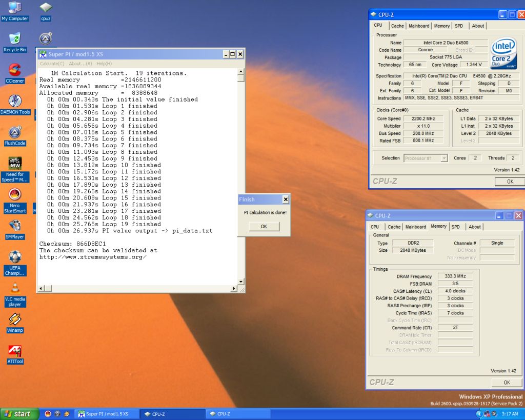Screen dimensions: 525x420
Task: Click the Level 2 cache value 2048 KBytes
Action: (x=498, y=133)
